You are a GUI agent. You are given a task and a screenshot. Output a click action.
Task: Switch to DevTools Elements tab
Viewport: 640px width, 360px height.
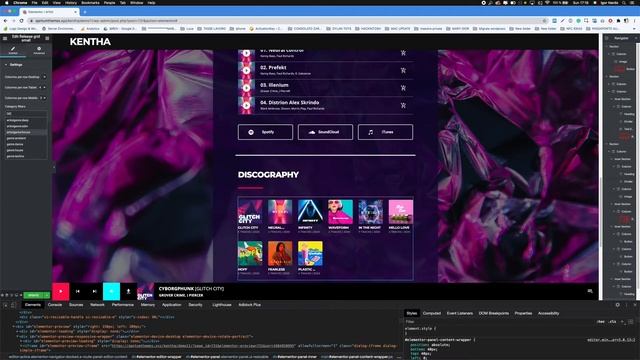33,305
